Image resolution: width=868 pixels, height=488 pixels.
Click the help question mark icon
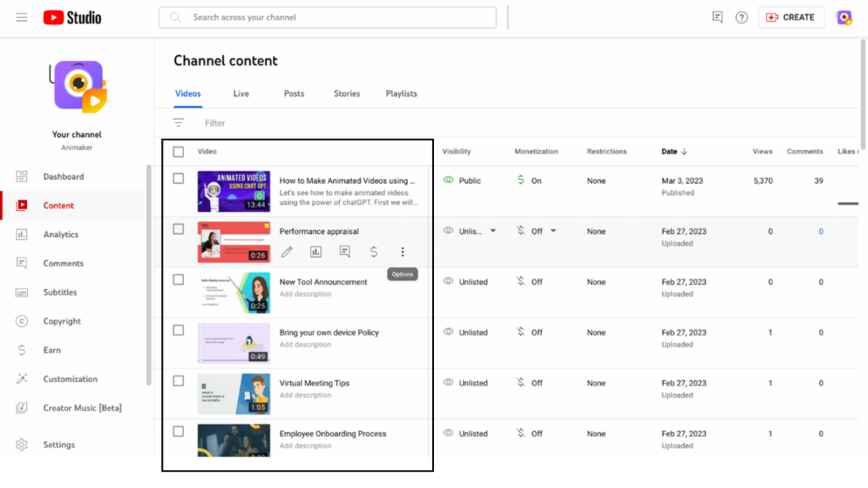coord(742,18)
